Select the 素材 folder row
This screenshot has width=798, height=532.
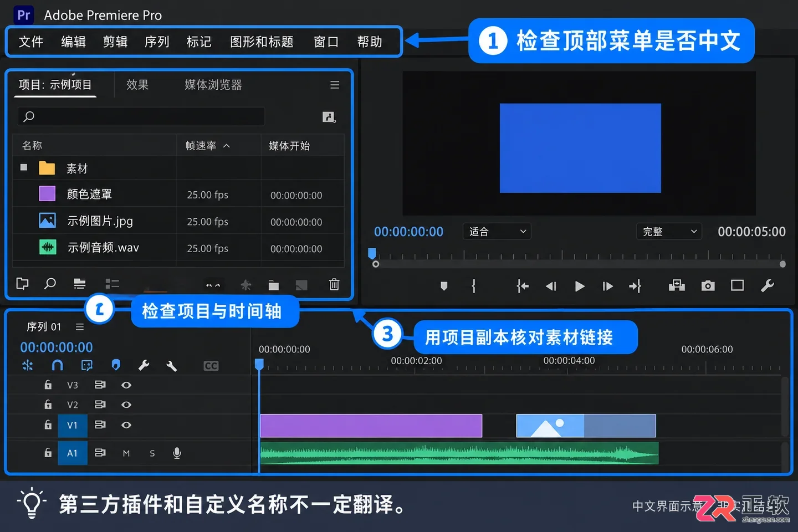(178, 168)
